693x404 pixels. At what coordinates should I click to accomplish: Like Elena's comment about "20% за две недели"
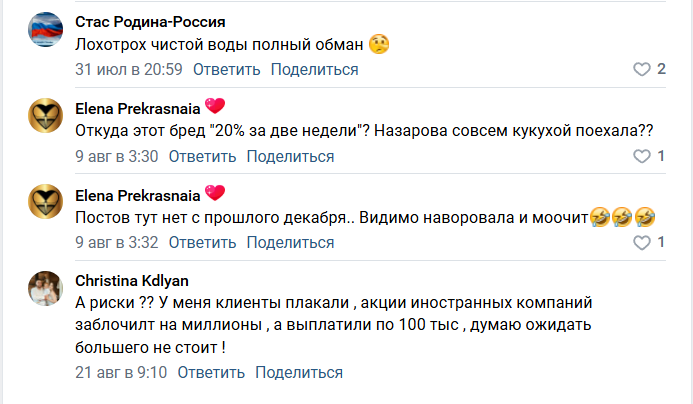point(643,156)
